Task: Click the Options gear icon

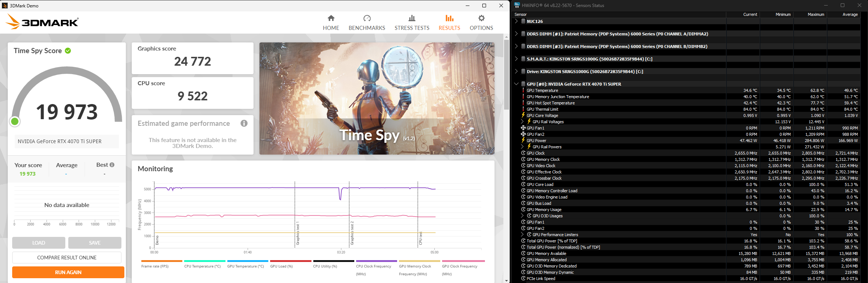Action: pos(481,18)
